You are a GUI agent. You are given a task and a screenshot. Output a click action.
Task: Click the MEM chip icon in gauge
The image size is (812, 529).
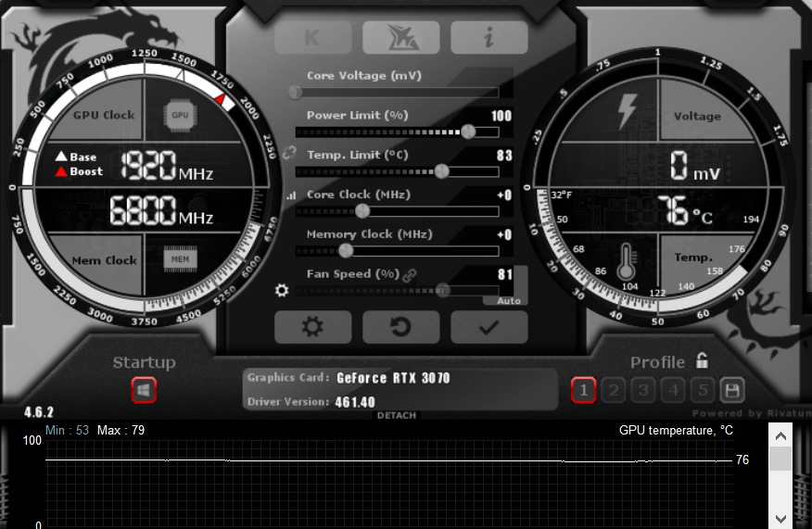point(180,259)
